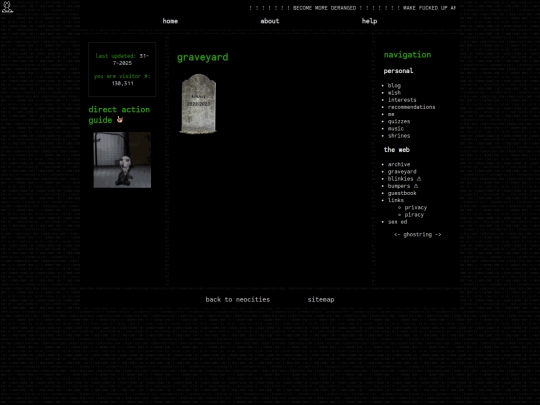Open the sex ed link
This screenshot has height=405, width=540.
tap(397, 222)
